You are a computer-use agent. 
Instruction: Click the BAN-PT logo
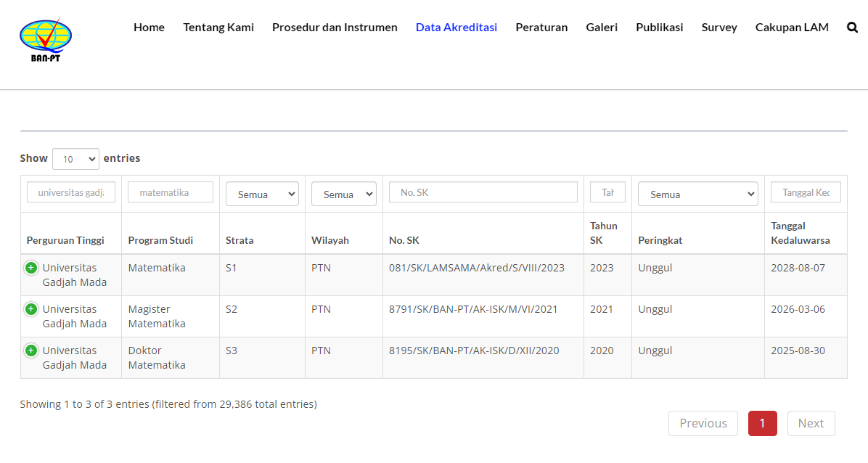46,41
